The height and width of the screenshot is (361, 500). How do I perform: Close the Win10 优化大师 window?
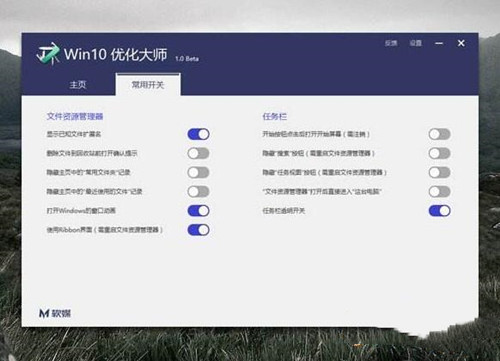coord(461,43)
